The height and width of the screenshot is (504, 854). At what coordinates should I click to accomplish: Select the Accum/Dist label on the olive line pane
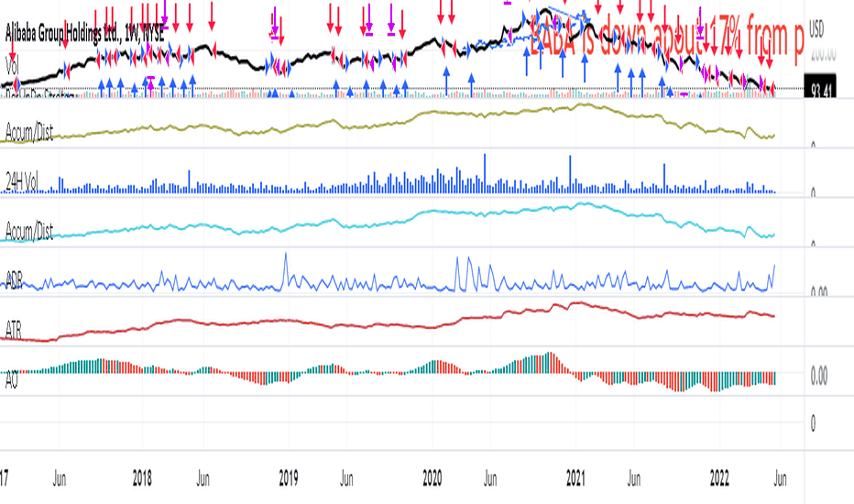(x=29, y=132)
